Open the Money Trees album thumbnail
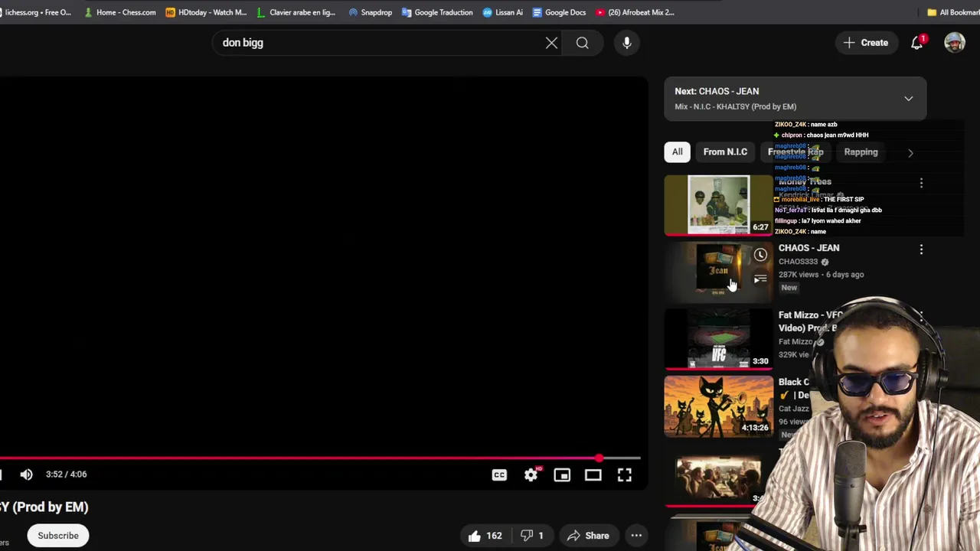 [x=719, y=205]
